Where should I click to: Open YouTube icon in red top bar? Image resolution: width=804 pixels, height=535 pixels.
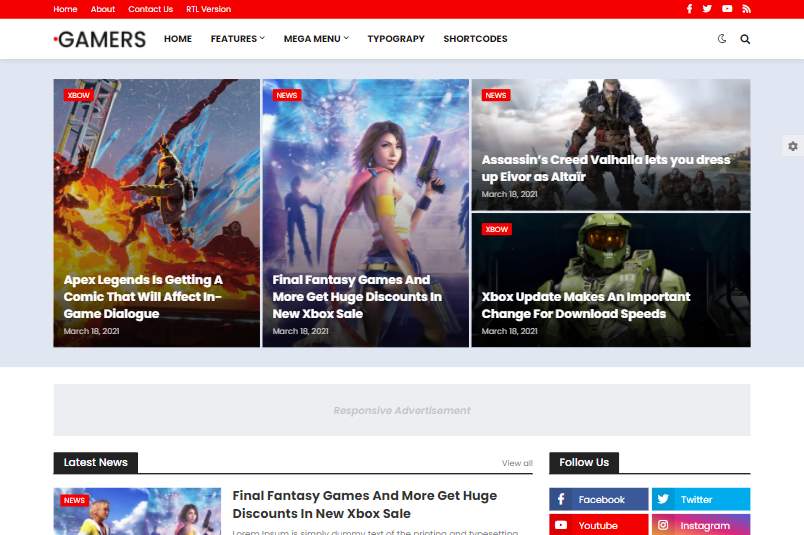click(x=727, y=9)
